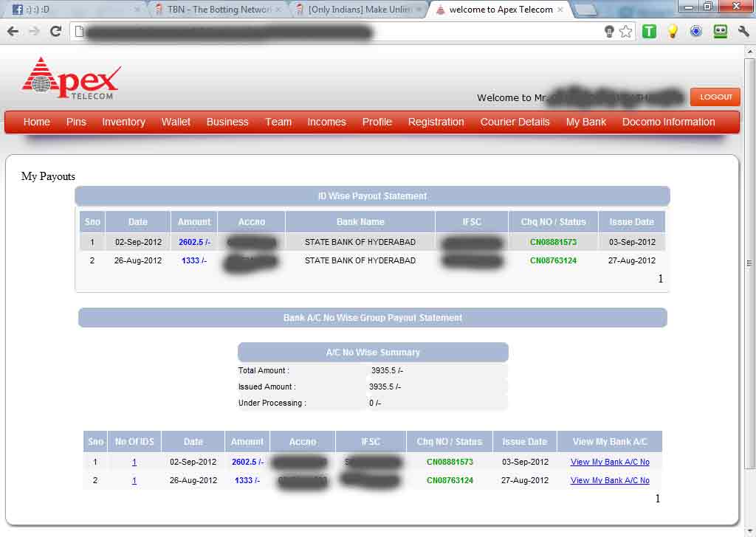Click amount 2602.5 in ID Wise statement

194,242
